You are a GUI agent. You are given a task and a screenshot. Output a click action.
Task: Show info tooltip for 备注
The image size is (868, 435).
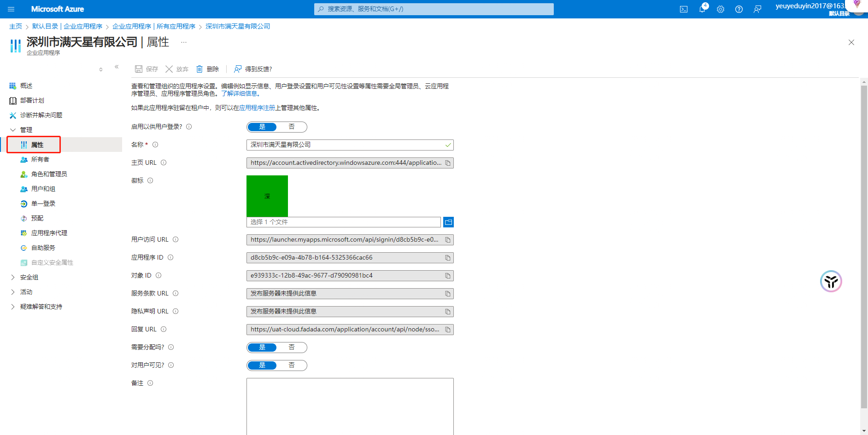(150, 383)
